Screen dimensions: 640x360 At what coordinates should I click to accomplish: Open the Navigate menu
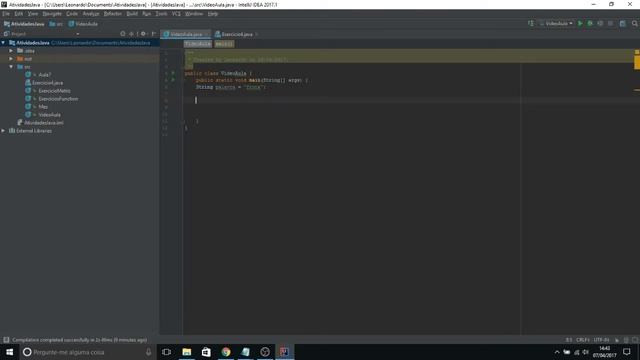coord(52,14)
